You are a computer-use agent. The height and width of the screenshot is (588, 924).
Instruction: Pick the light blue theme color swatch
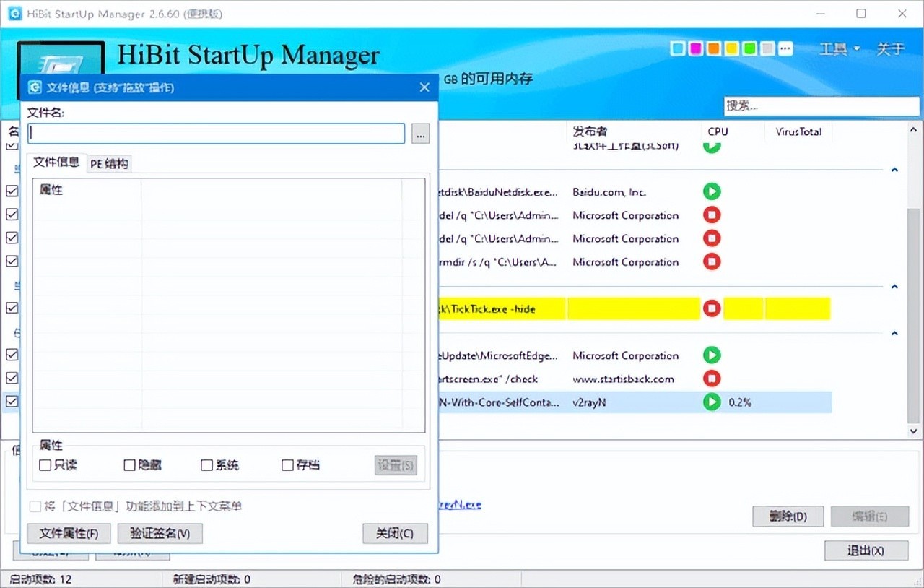(677, 48)
